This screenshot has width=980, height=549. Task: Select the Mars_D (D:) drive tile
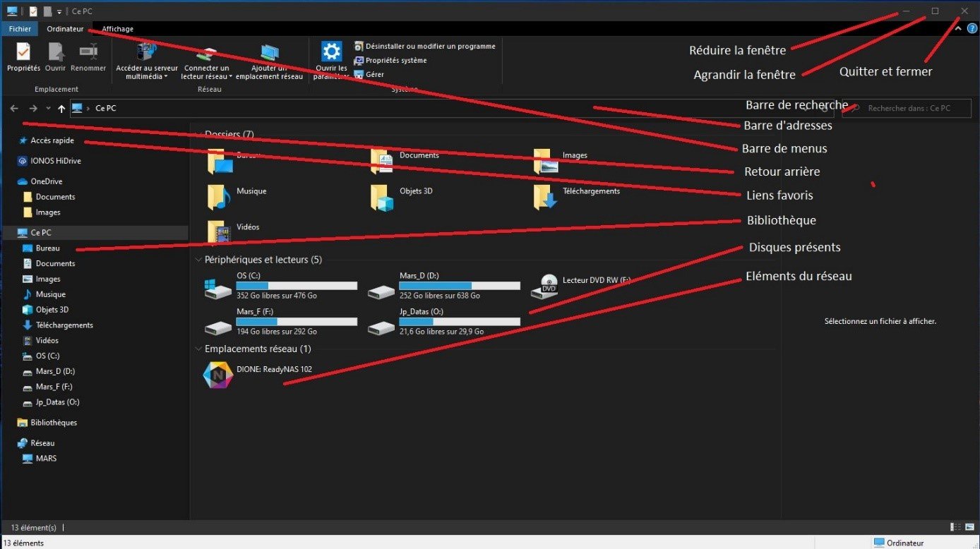[443, 286]
